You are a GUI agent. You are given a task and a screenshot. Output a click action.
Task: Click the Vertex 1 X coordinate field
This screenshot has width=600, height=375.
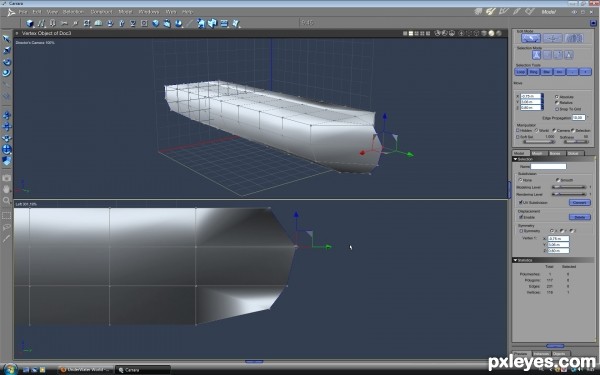pos(558,238)
